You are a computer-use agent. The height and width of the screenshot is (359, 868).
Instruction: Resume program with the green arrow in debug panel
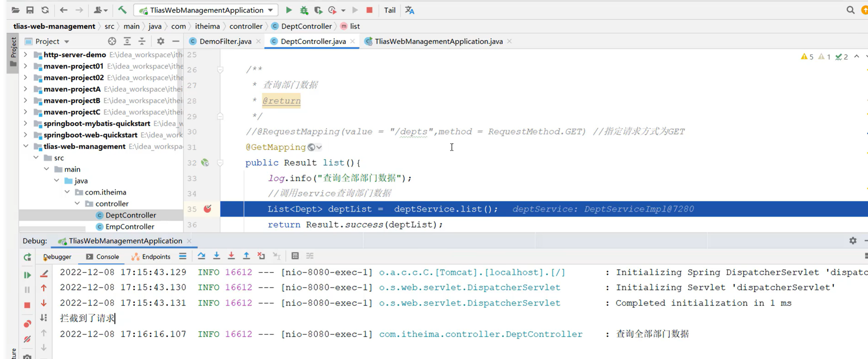[27, 275]
